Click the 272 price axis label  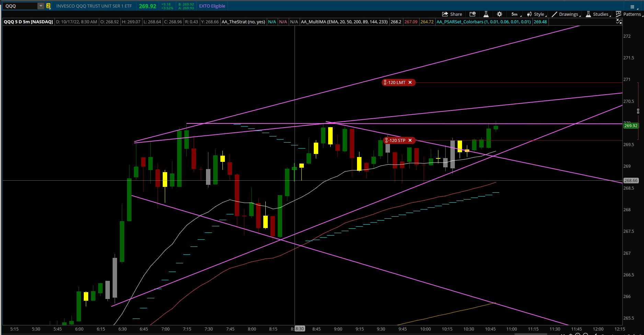627,36
